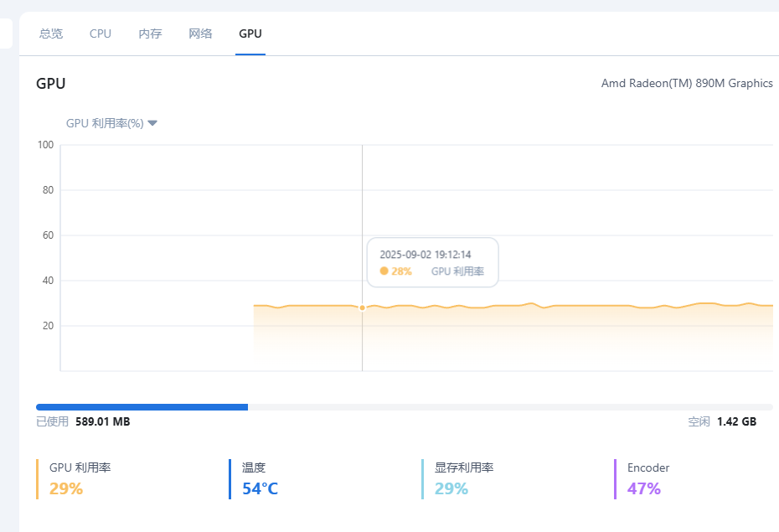Open the CPU tab
779x532 pixels.
click(x=101, y=34)
